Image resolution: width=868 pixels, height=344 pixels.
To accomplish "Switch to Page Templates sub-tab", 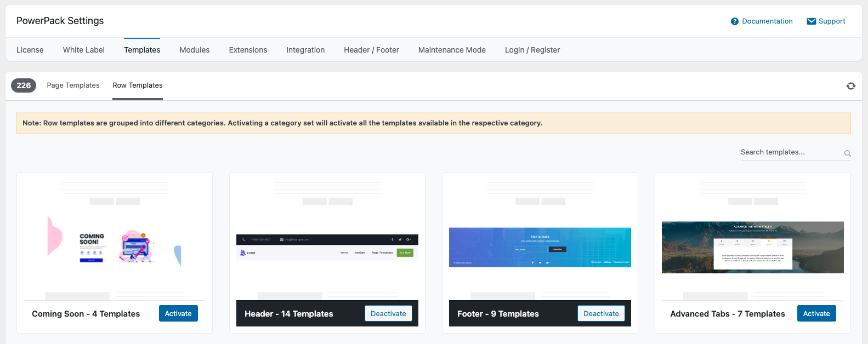I will [73, 85].
